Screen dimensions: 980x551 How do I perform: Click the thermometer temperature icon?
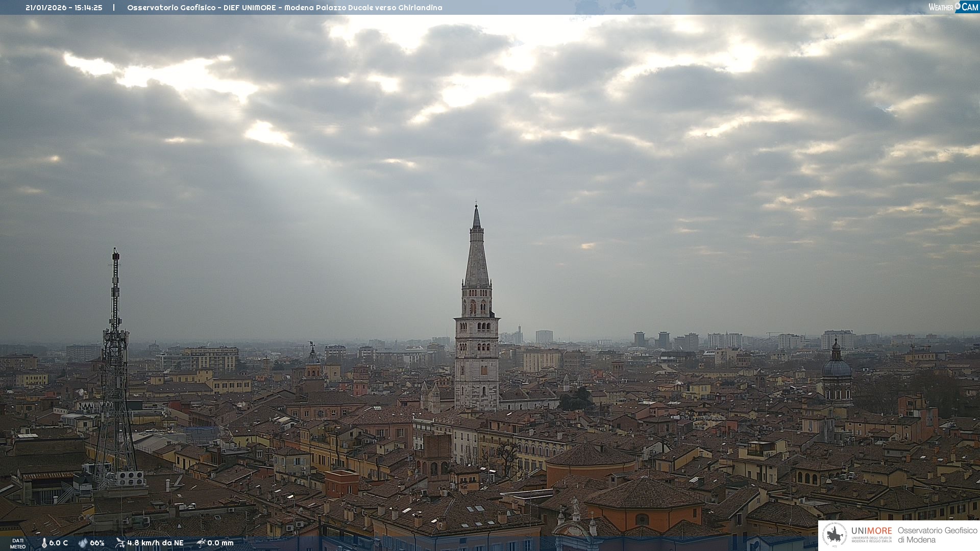tap(44, 543)
